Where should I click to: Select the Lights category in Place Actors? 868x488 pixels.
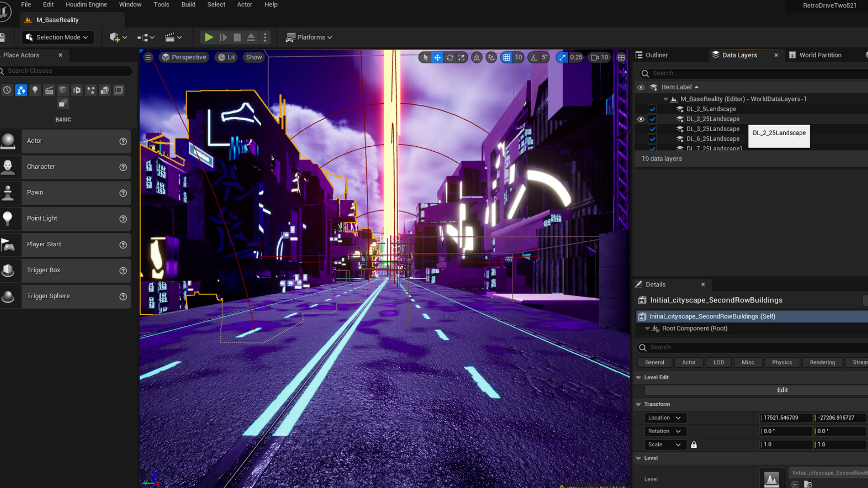pos(35,90)
